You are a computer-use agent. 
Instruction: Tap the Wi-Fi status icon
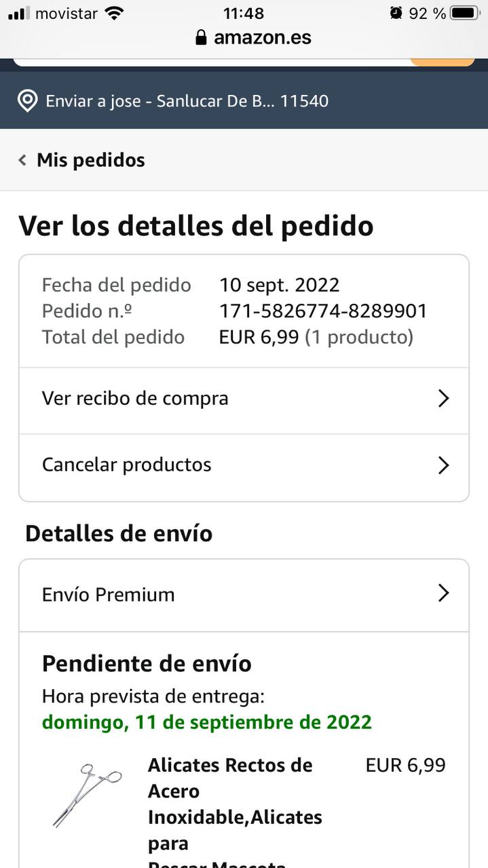tap(115, 13)
